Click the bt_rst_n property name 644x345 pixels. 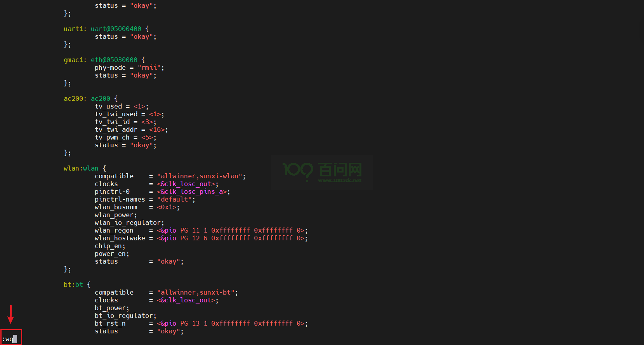[x=110, y=323]
